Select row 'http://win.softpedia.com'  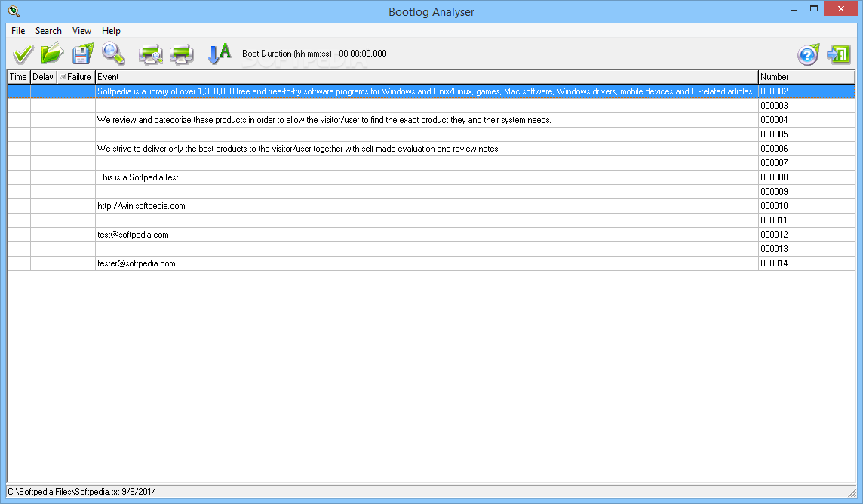tap(431, 206)
